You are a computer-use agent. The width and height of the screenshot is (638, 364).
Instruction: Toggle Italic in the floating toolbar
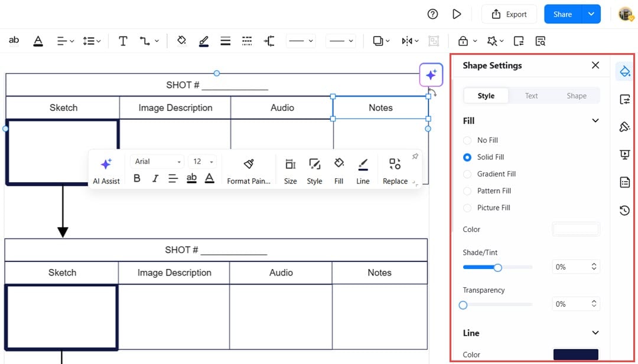155,178
